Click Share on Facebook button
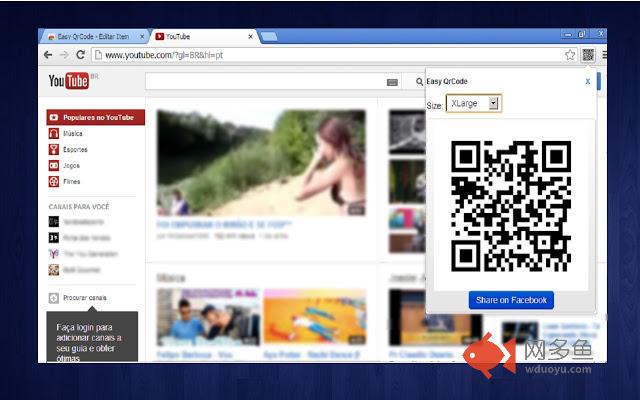 [x=511, y=300]
